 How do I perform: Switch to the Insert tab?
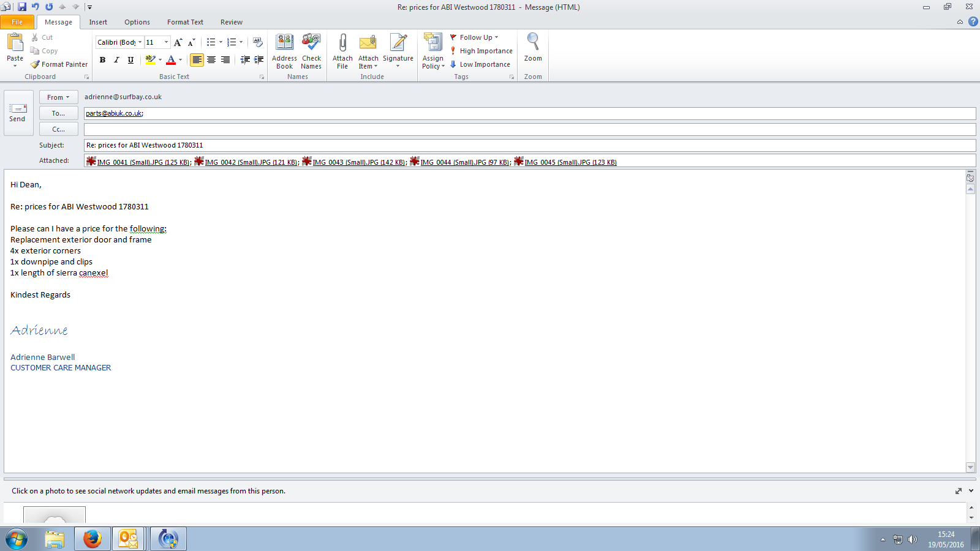point(98,22)
